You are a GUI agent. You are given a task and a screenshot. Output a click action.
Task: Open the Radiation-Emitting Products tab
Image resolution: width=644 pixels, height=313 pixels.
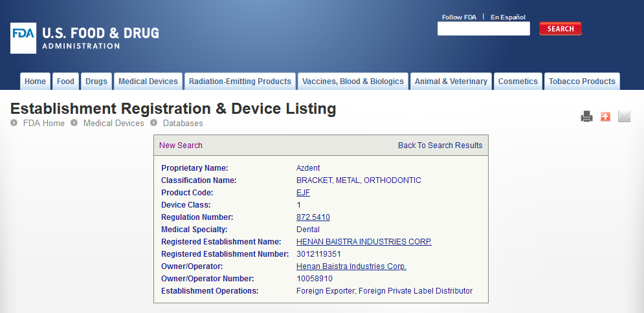(x=240, y=81)
